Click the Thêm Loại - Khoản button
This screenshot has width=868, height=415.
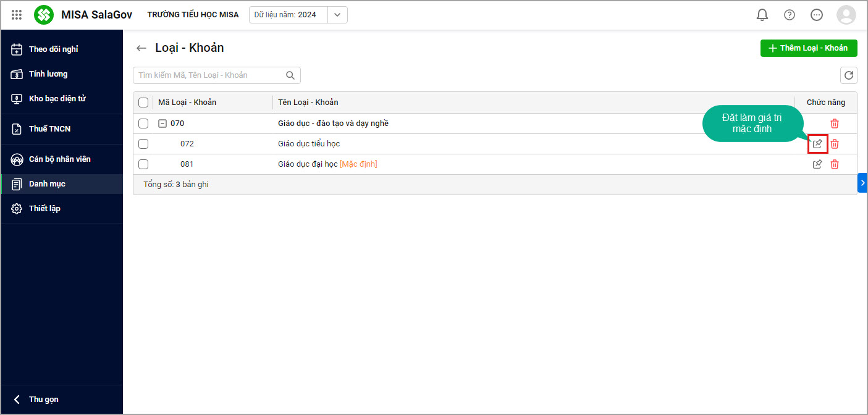tap(808, 48)
